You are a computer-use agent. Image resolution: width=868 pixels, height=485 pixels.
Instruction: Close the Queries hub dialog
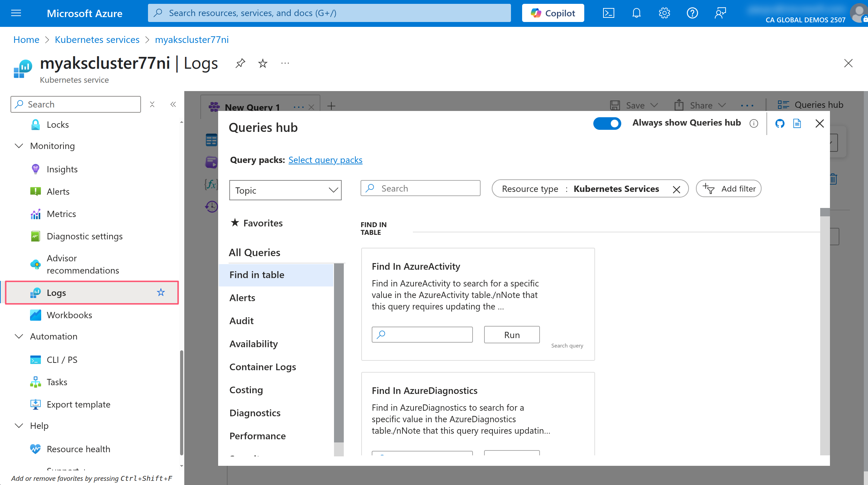(820, 124)
